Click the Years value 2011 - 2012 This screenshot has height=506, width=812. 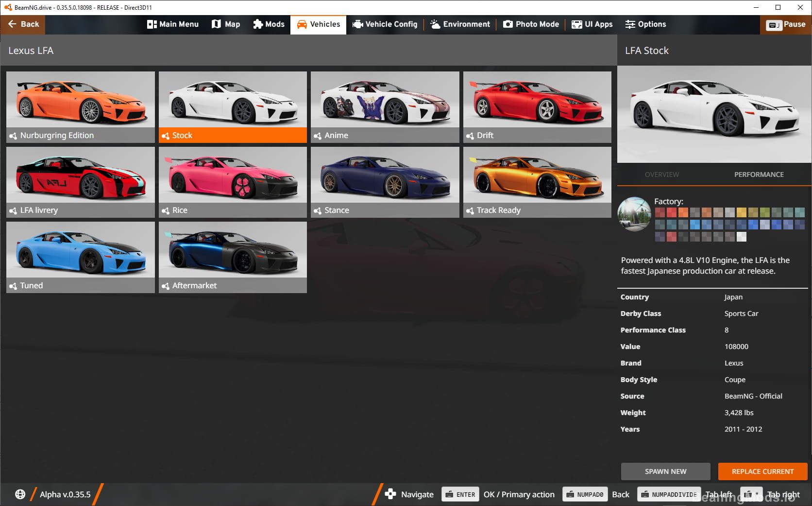pos(743,429)
